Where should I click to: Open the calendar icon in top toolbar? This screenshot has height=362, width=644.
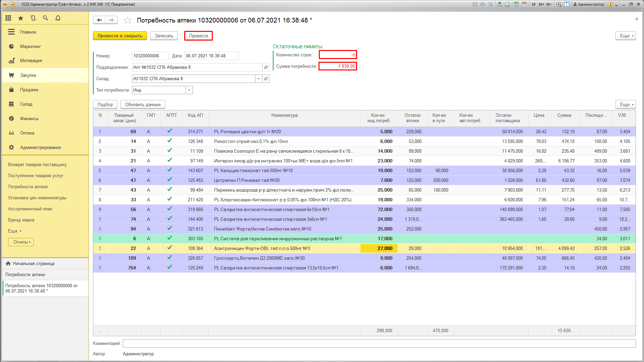(x=524, y=4)
